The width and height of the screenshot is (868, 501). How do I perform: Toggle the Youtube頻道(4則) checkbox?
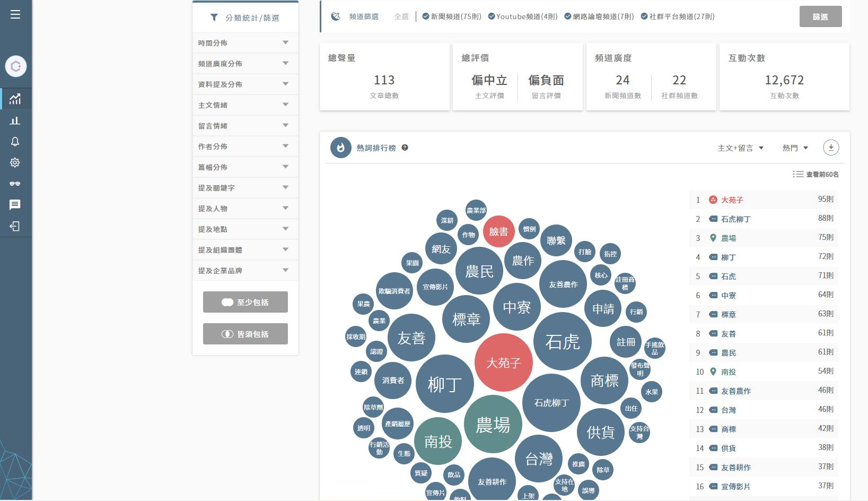(x=491, y=16)
